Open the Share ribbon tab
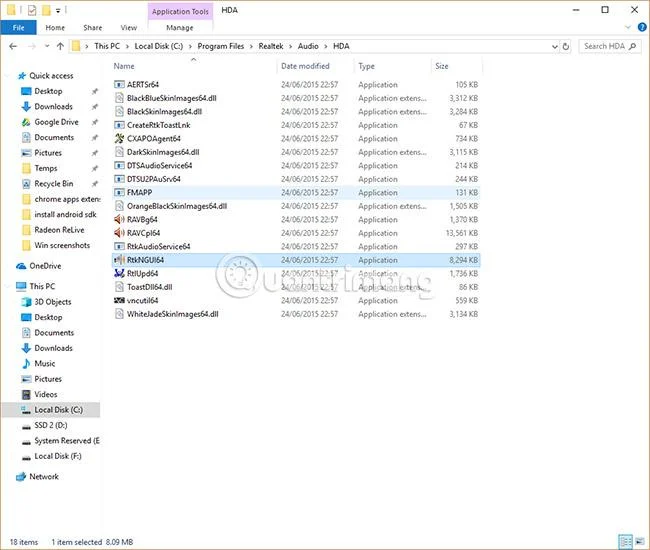The height and width of the screenshot is (550, 650). (92, 28)
